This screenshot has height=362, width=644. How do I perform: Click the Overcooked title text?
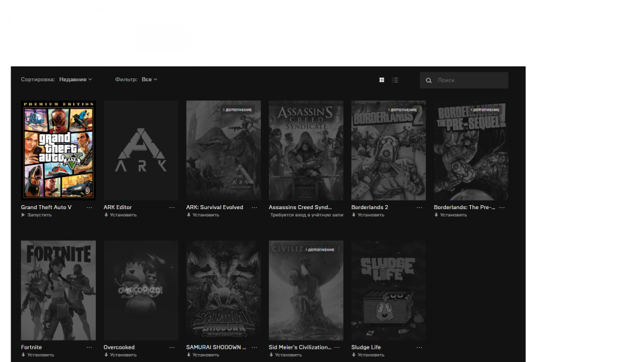tap(119, 347)
